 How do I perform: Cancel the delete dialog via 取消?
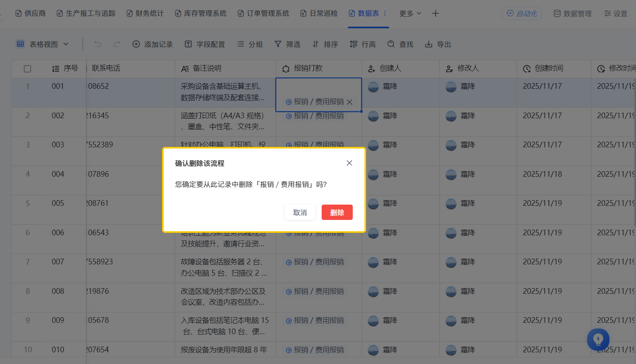(300, 212)
